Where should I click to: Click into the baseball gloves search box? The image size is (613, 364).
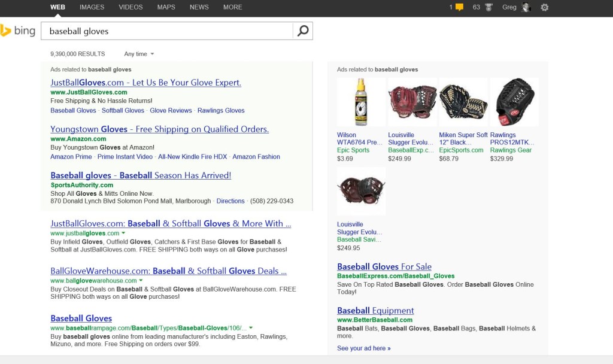point(167,31)
